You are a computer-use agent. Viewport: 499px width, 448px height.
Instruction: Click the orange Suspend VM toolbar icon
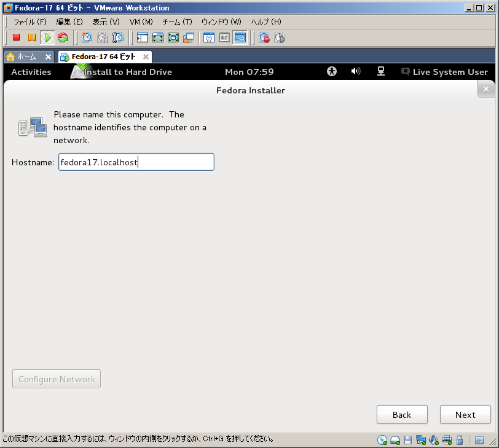pos(32,37)
